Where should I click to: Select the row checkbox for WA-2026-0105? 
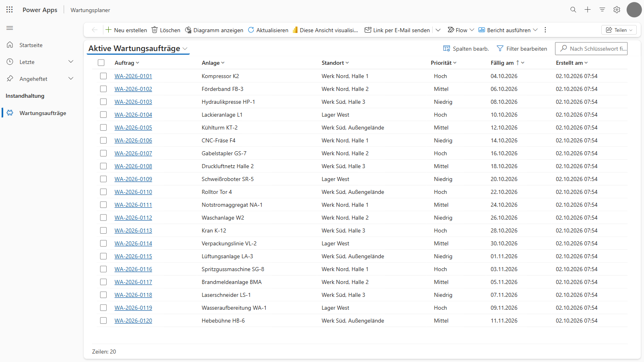click(x=103, y=128)
